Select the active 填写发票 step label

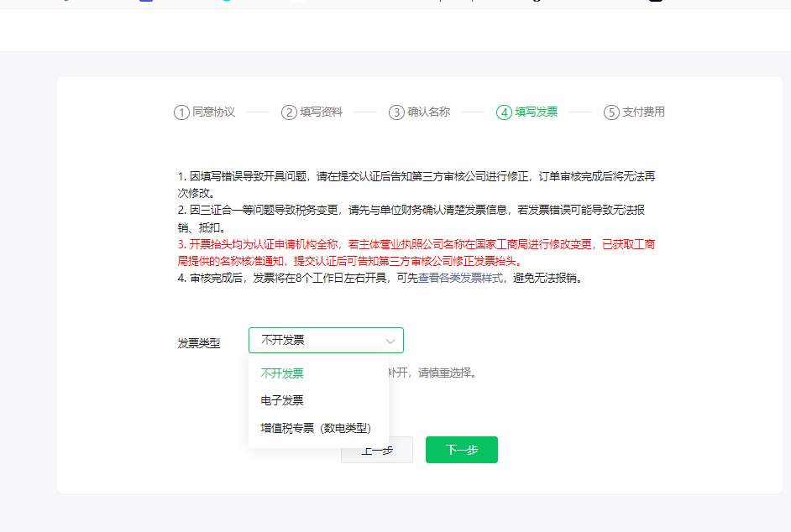point(536,112)
